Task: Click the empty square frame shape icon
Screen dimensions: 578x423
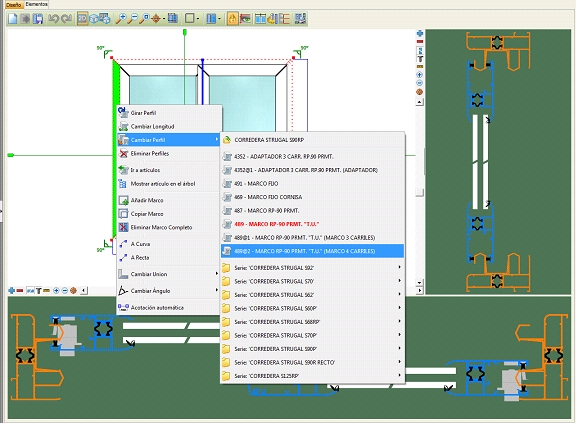Action: click(189, 18)
